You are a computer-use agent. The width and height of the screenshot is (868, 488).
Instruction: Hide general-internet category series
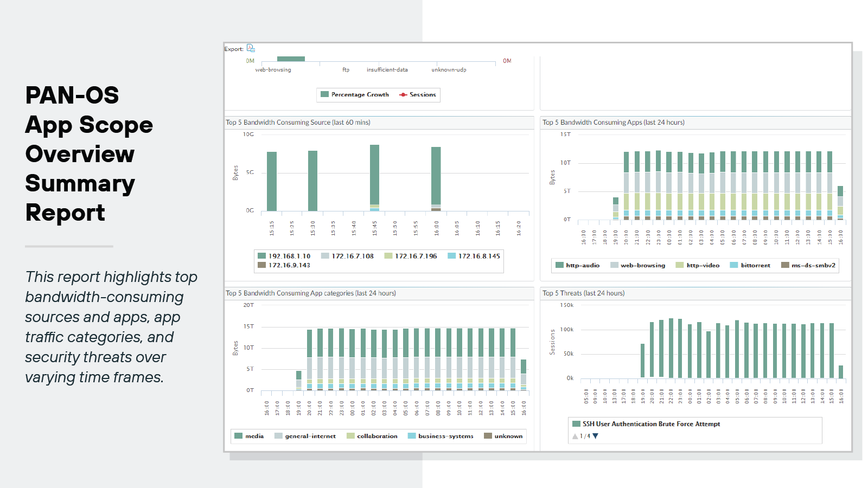(310, 436)
